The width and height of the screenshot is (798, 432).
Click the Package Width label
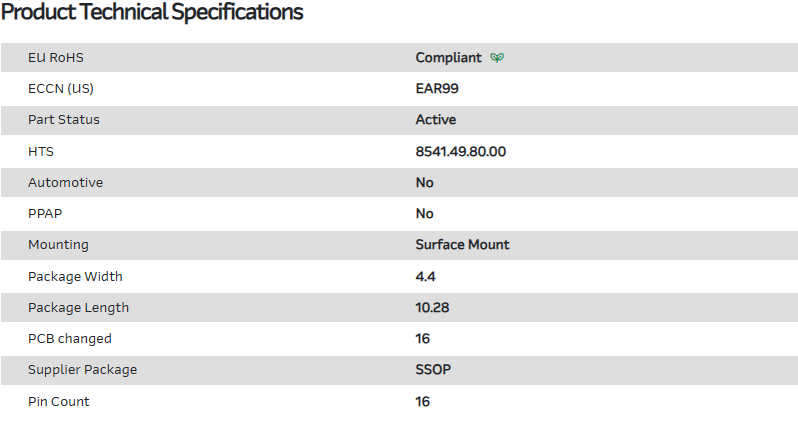[x=75, y=277]
